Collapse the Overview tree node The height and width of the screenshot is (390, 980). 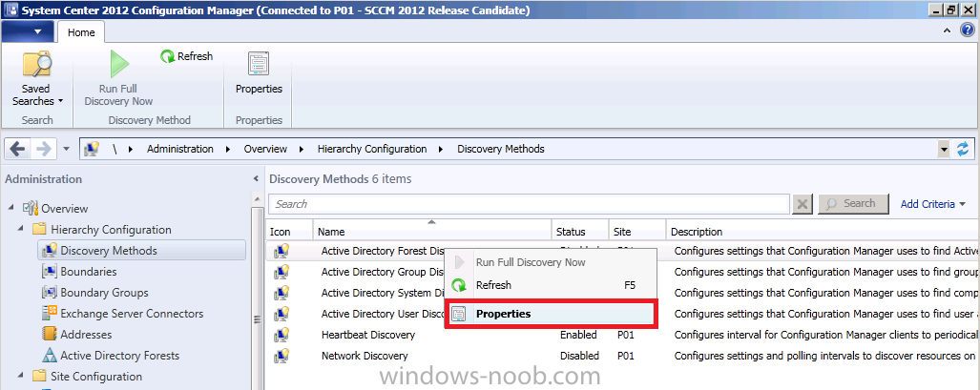pyautogui.click(x=12, y=209)
